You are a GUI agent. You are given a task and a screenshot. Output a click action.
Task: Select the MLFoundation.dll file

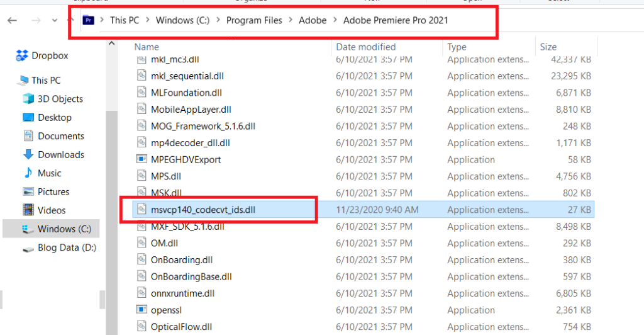coord(186,93)
